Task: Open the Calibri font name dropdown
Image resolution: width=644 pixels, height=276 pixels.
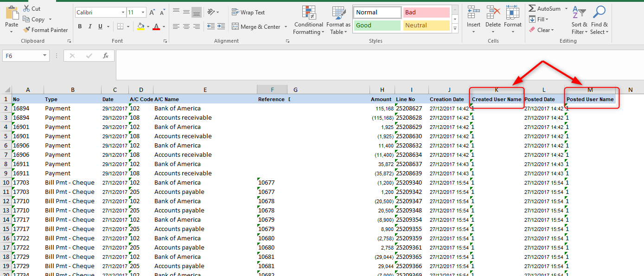Action: pyautogui.click(x=123, y=13)
